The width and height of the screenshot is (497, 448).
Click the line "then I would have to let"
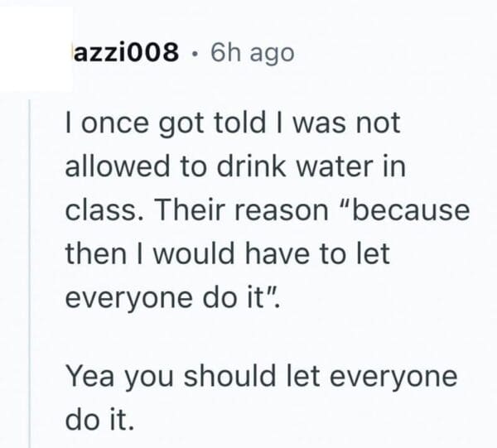[x=226, y=251]
